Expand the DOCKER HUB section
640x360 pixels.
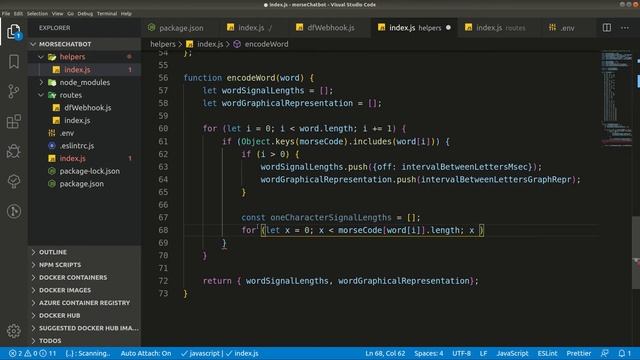point(84,316)
